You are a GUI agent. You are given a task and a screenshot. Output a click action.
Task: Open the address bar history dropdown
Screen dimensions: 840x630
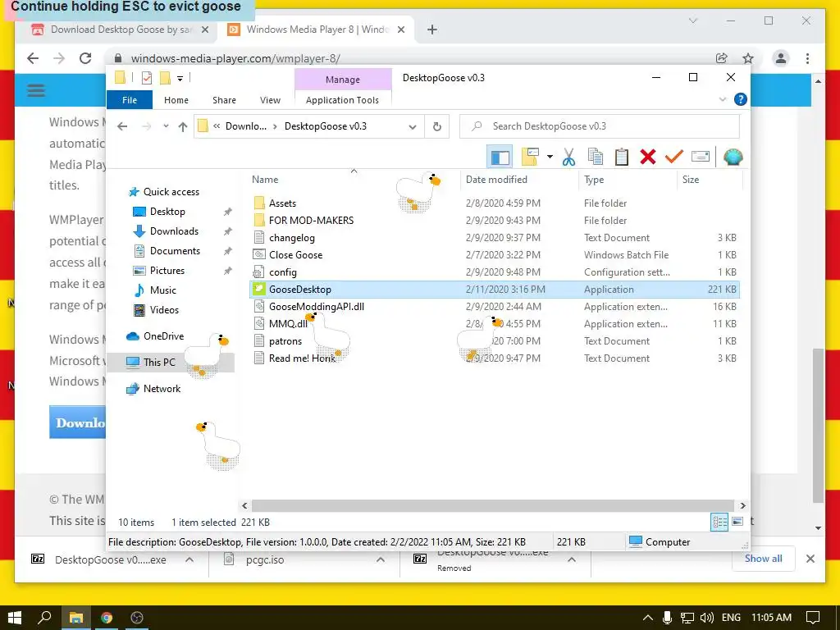(x=413, y=127)
